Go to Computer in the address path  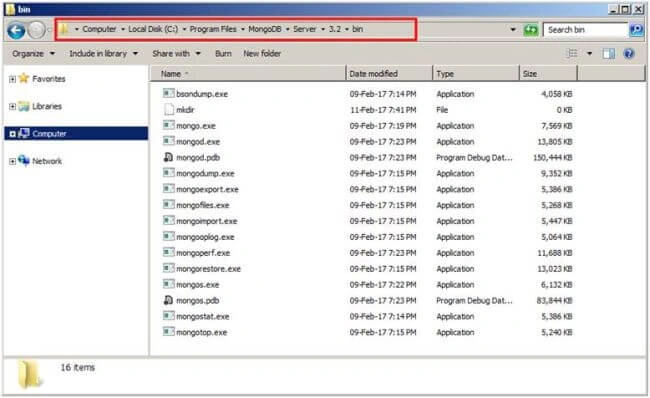[99, 29]
